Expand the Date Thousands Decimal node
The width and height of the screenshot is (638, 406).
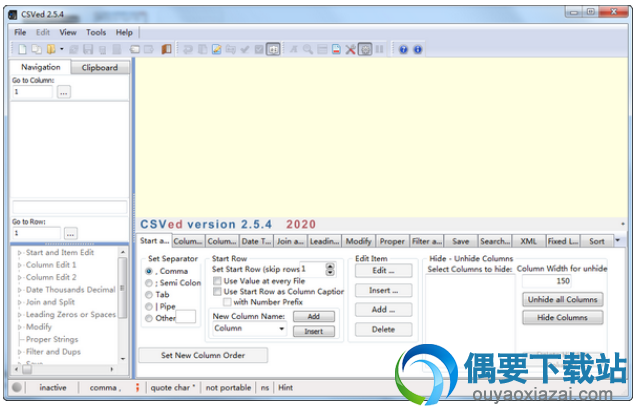[19, 290]
